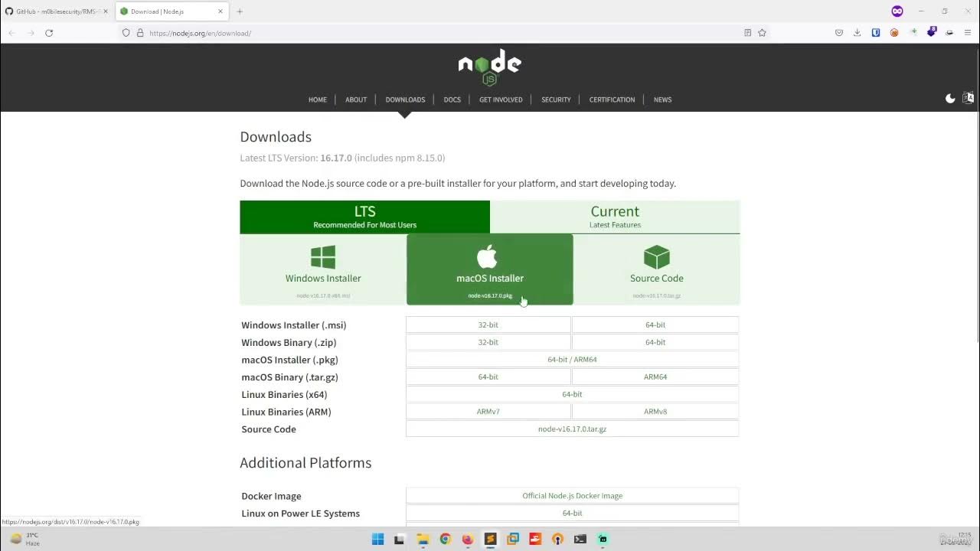
Task: Click node-v16.17.0.tar.gz source link
Action: pyautogui.click(x=572, y=429)
